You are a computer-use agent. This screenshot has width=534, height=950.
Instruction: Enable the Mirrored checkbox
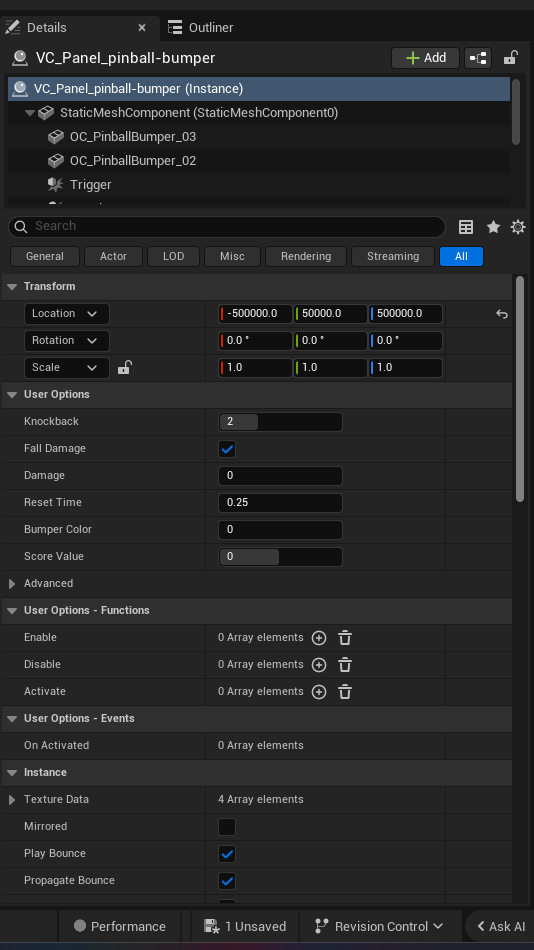coord(227,827)
